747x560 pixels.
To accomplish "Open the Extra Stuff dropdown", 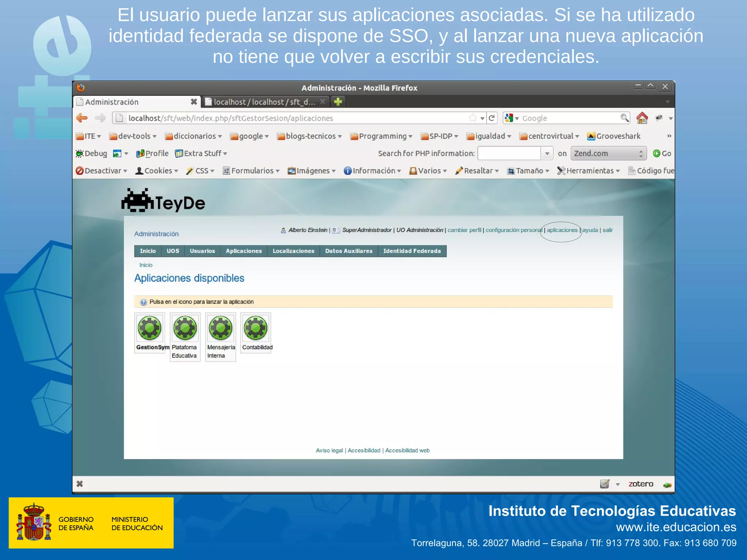I will point(201,153).
